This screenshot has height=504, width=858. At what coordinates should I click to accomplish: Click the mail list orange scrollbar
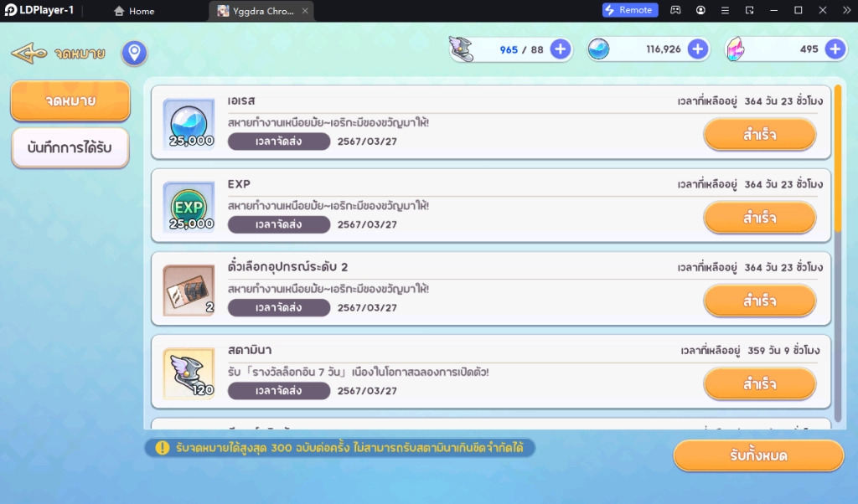click(x=837, y=159)
